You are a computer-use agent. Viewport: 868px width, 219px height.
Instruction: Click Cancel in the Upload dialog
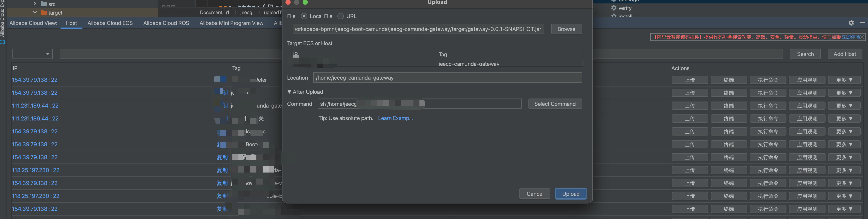point(535,194)
